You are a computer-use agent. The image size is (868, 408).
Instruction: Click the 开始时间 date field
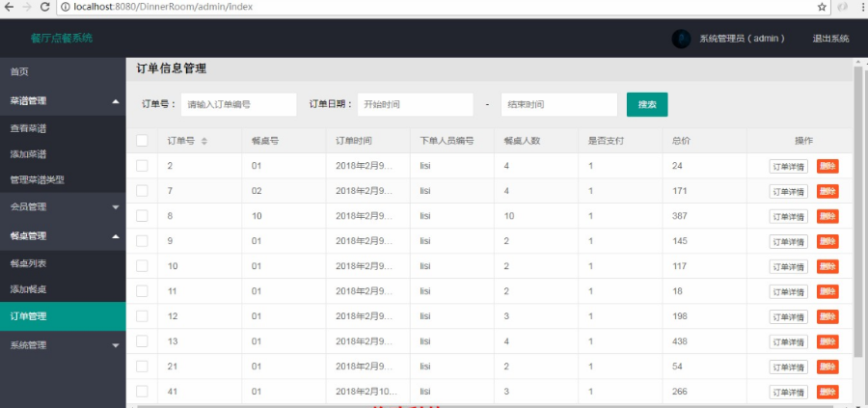tap(415, 104)
